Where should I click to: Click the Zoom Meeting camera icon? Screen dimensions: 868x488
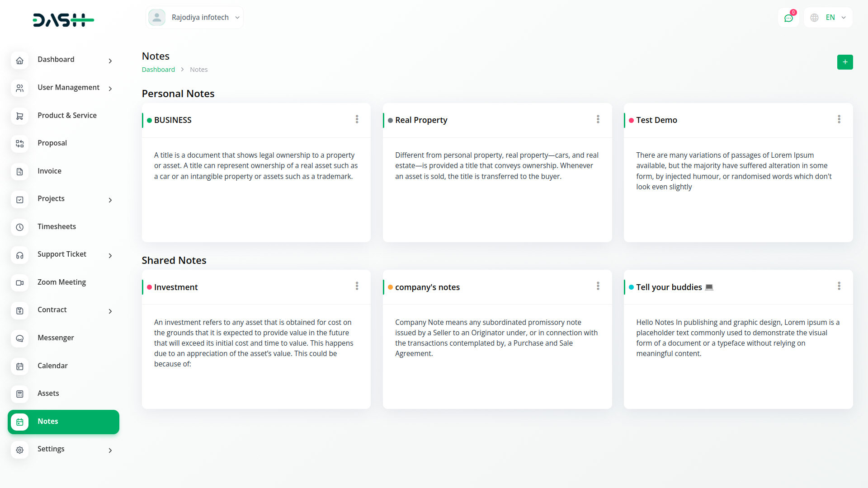[x=20, y=283]
